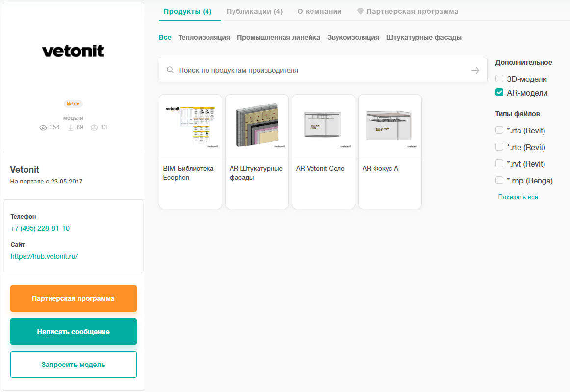
Task: Check the *.rte (Revit) file type
Action: click(499, 147)
